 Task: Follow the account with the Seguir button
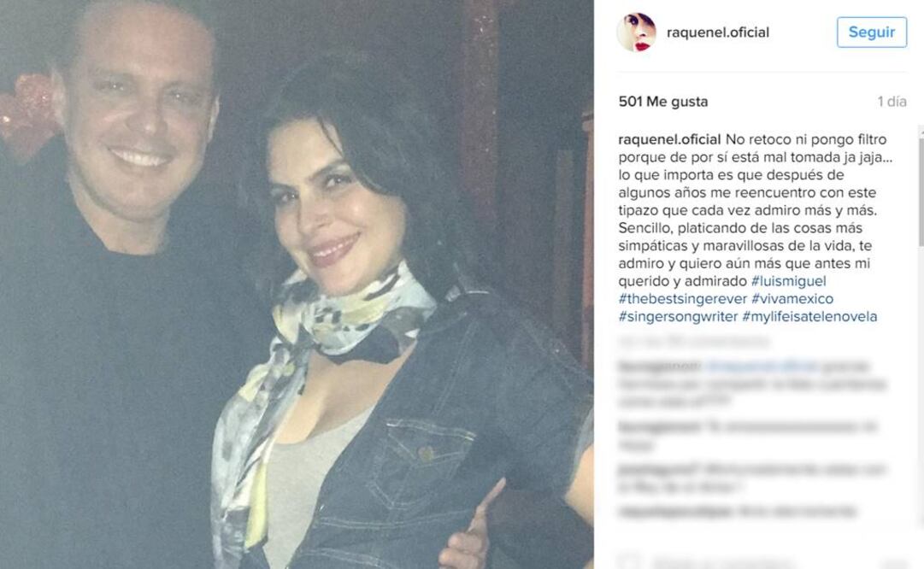(872, 32)
